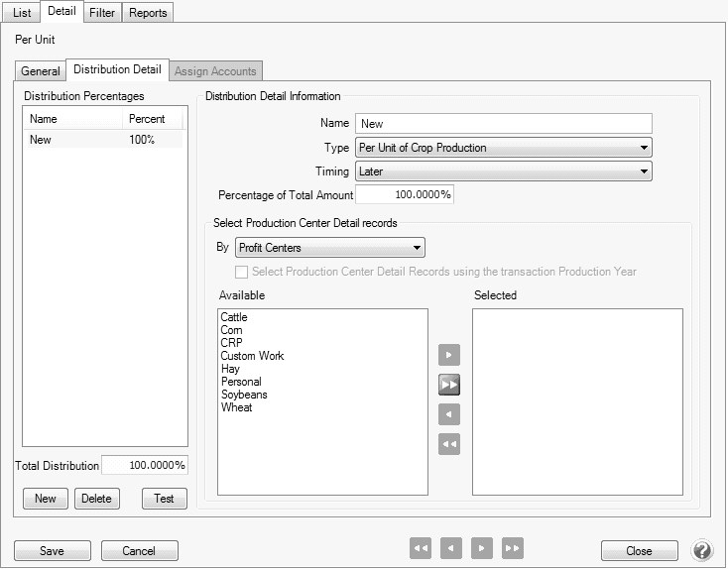Remove all items from Selected list
The image size is (728, 569).
tap(449, 444)
